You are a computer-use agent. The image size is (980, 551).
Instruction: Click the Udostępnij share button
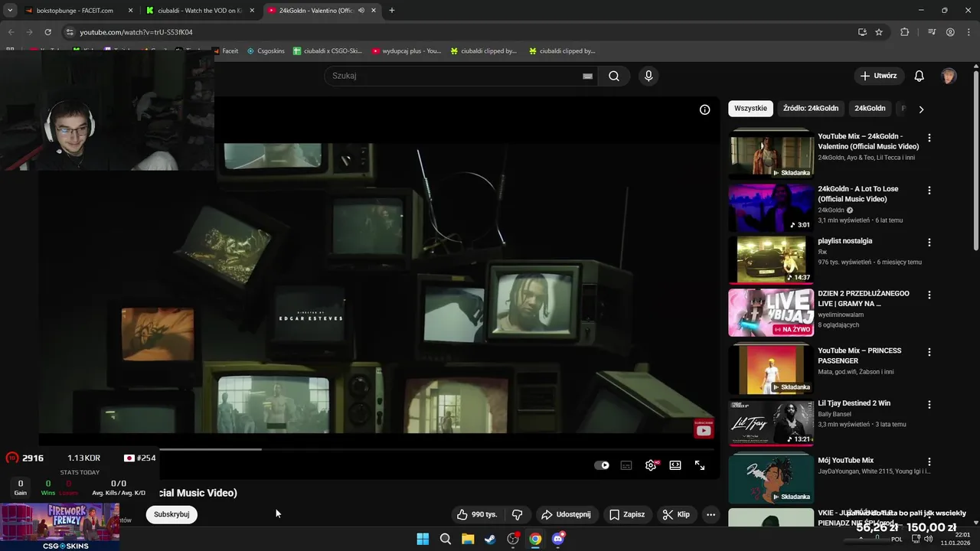click(567, 514)
